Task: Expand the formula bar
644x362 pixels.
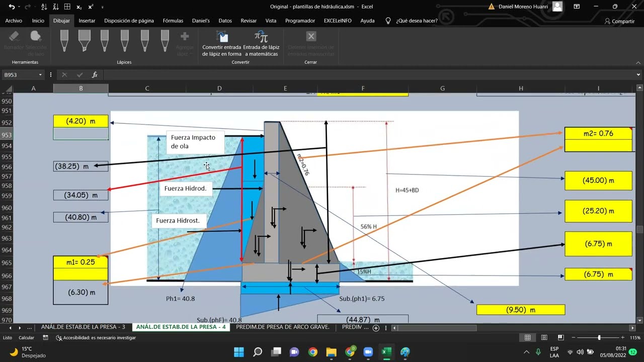Action: pyautogui.click(x=638, y=75)
